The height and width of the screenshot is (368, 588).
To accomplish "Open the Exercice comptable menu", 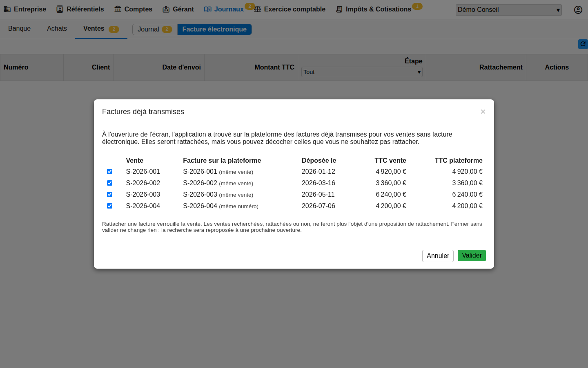I will [290, 9].
